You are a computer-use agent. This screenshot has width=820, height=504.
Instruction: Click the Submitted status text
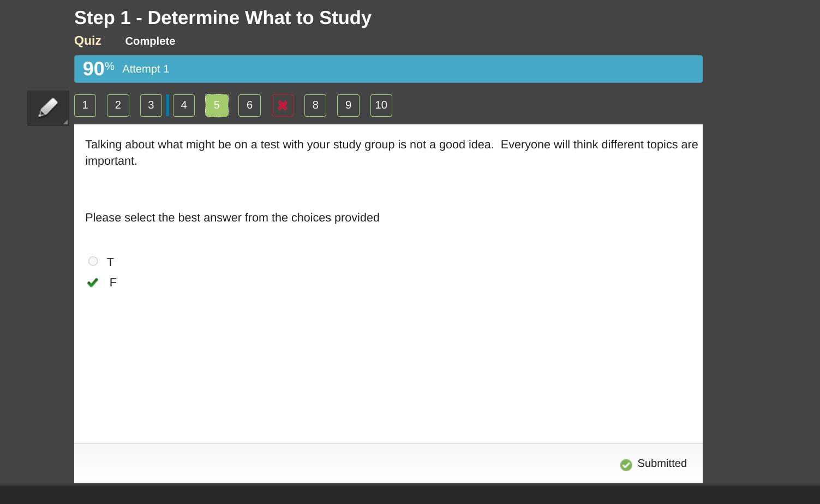662,464
